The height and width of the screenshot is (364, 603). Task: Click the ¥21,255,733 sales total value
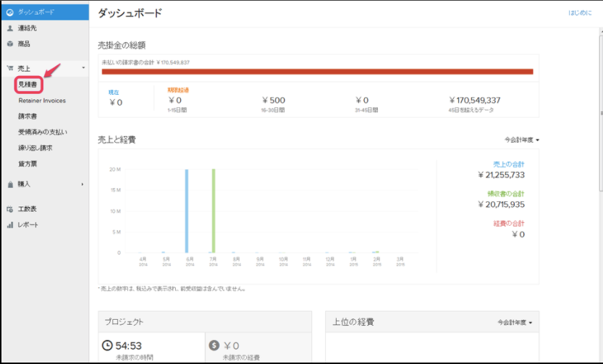pyautogui.click(x=501, y=175)
